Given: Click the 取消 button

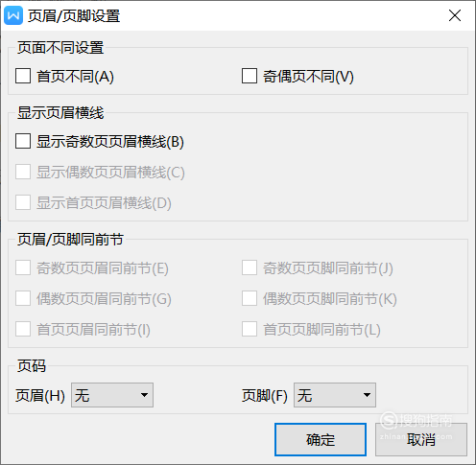Looking at the screenshot, I should click(421, 440).
